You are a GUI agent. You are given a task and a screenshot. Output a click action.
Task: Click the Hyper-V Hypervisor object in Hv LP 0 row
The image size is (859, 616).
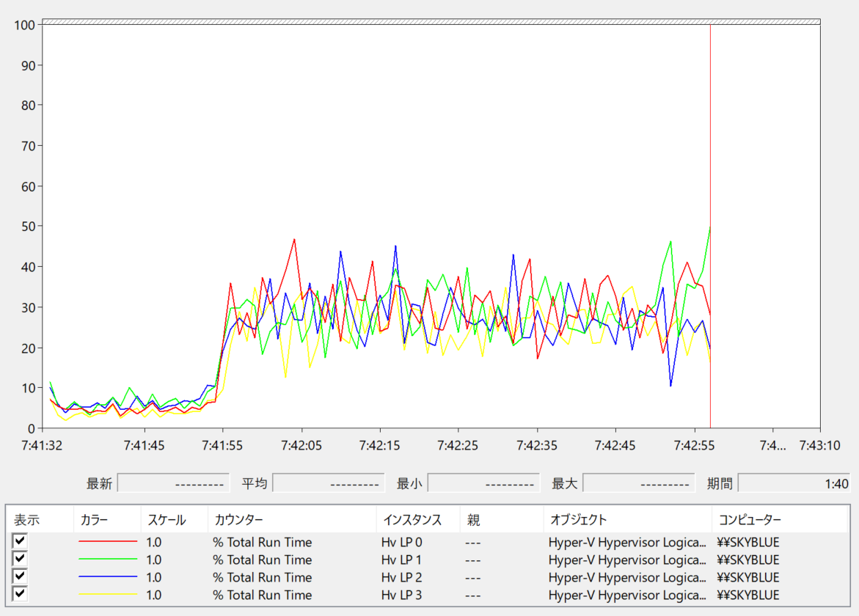point(627,542)
